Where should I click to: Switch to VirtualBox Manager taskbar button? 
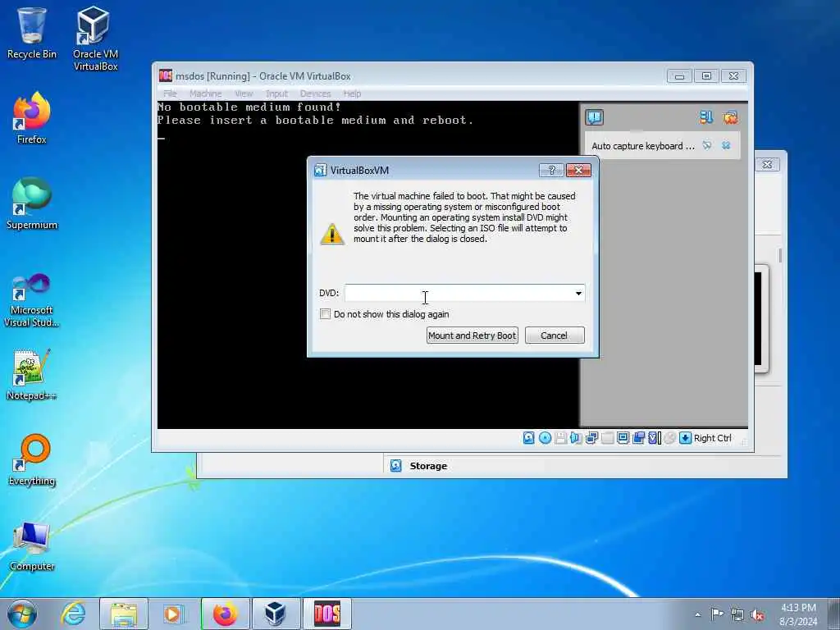pos(276,614)
